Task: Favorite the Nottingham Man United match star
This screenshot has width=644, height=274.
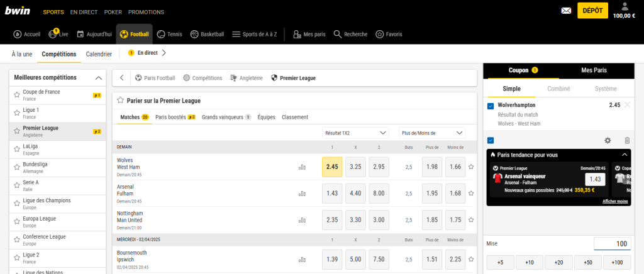Action: coord(471,220)
